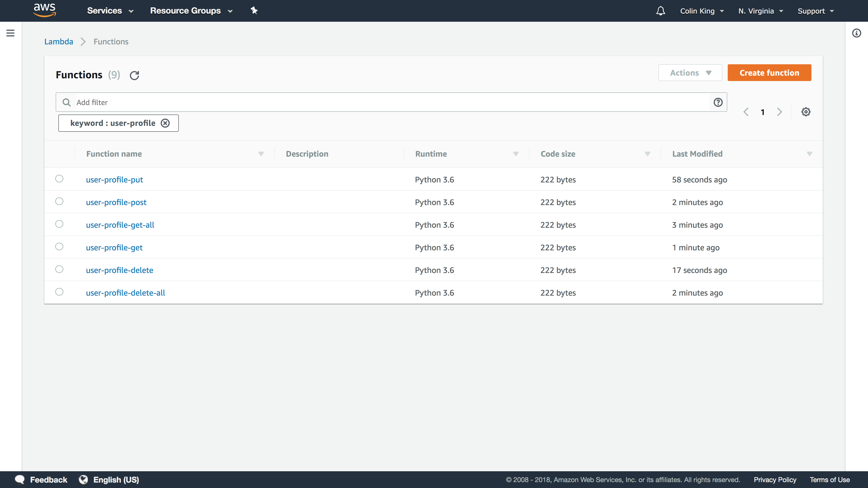Open table preferences gear icon
This screenshot has height=488, width=868.
pos(806,112)
